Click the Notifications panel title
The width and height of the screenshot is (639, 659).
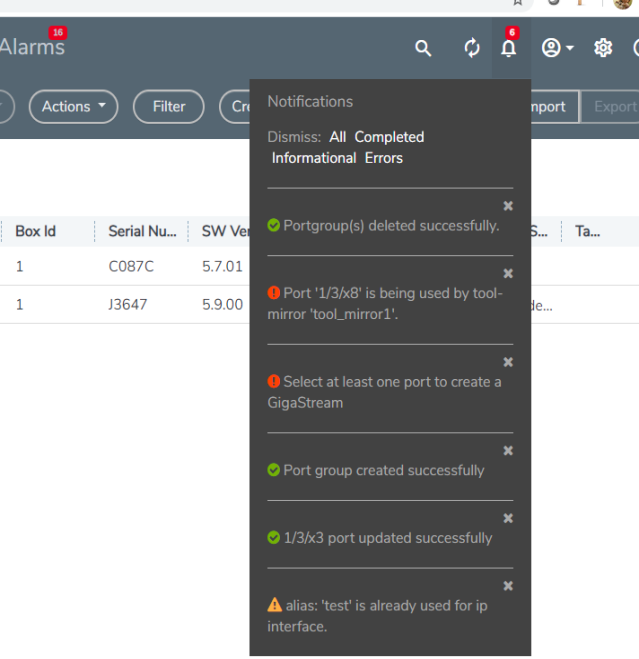click(310, 102)
